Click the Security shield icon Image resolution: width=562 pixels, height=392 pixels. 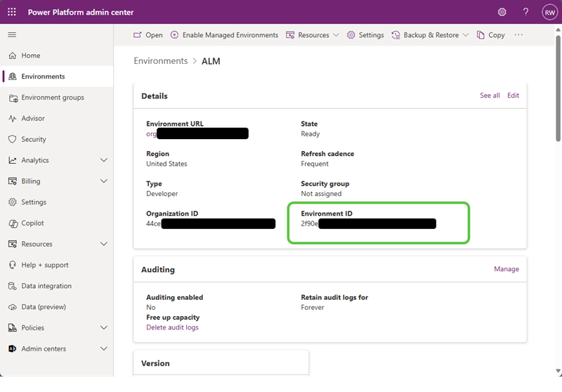[x=13, y=139]
